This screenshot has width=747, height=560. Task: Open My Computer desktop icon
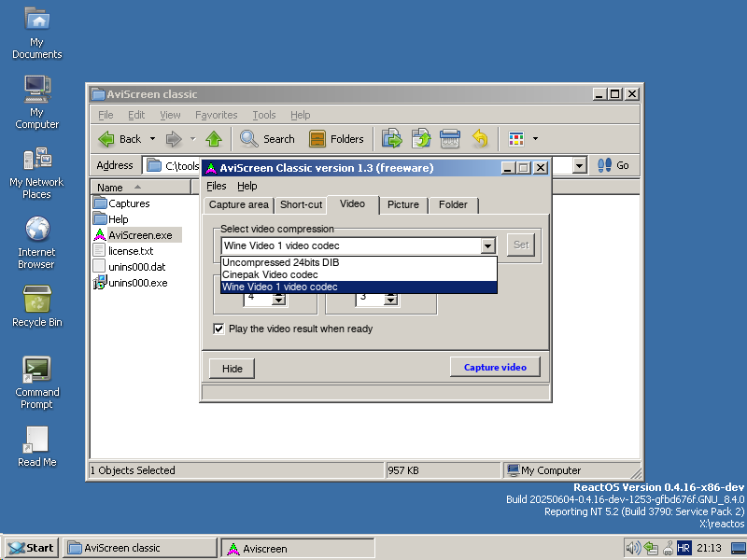[x=36, y=103]
